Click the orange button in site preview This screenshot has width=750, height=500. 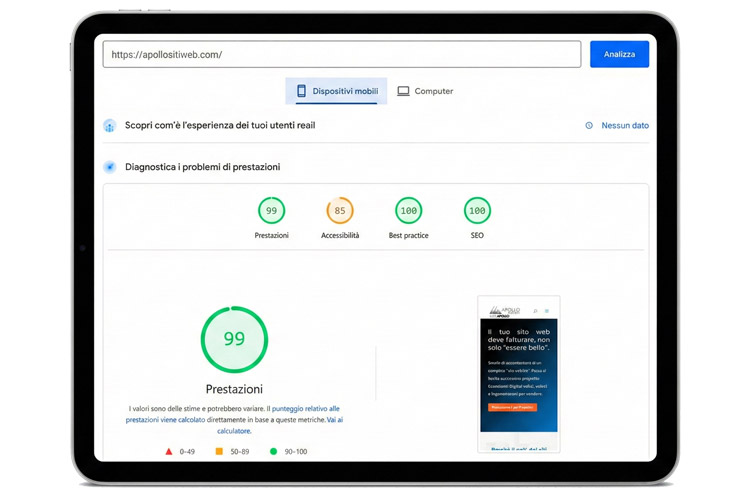512,407
